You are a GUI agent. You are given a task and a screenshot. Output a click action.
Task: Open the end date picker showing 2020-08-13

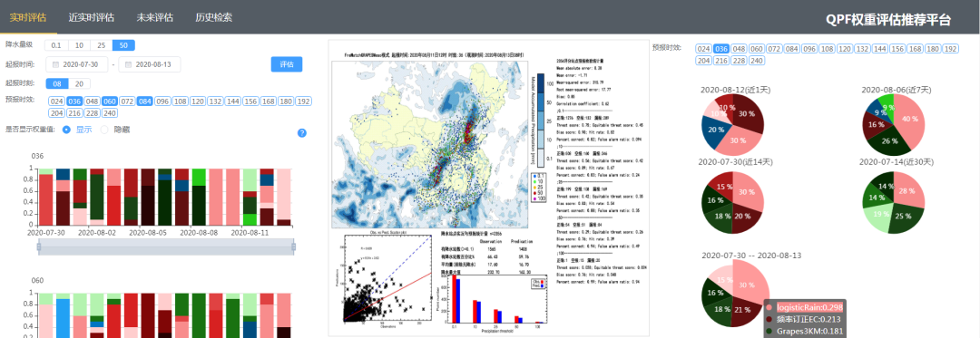pyautogui.click(x=150, y=64)
